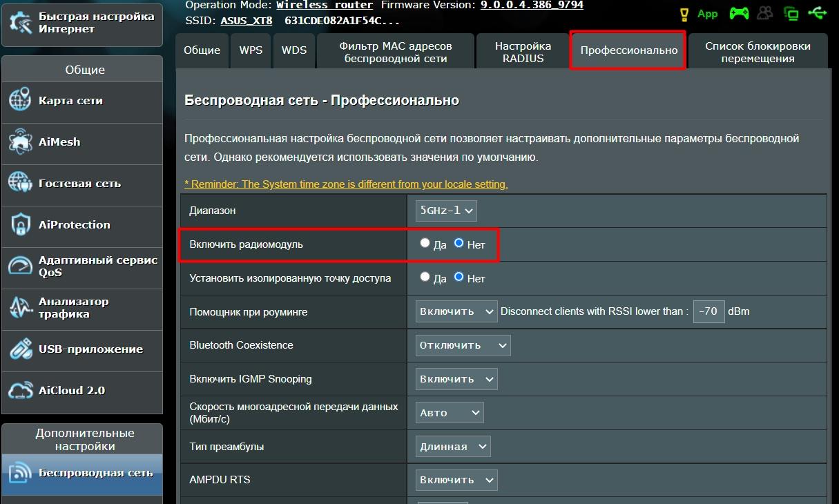Viewport: 839px width, 504px height.
Task: Click the yellow notification lamp icon
Action: 685,14
